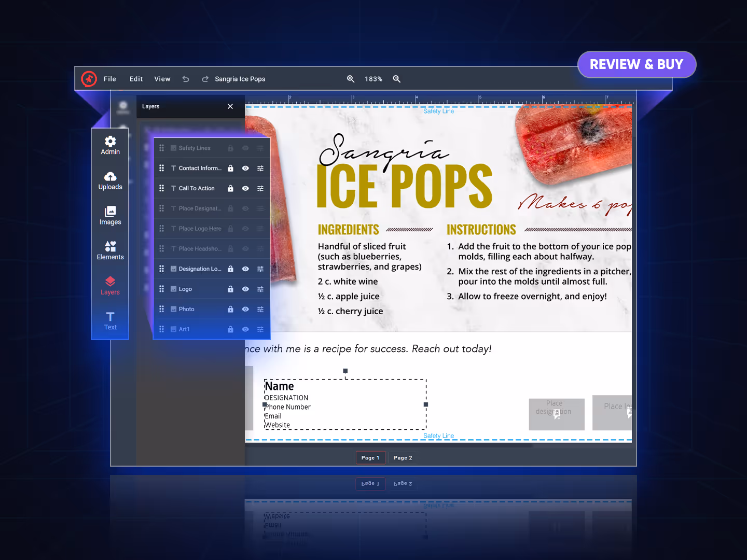Open the Uploads panel
The image size is (747, 560).
110,180
